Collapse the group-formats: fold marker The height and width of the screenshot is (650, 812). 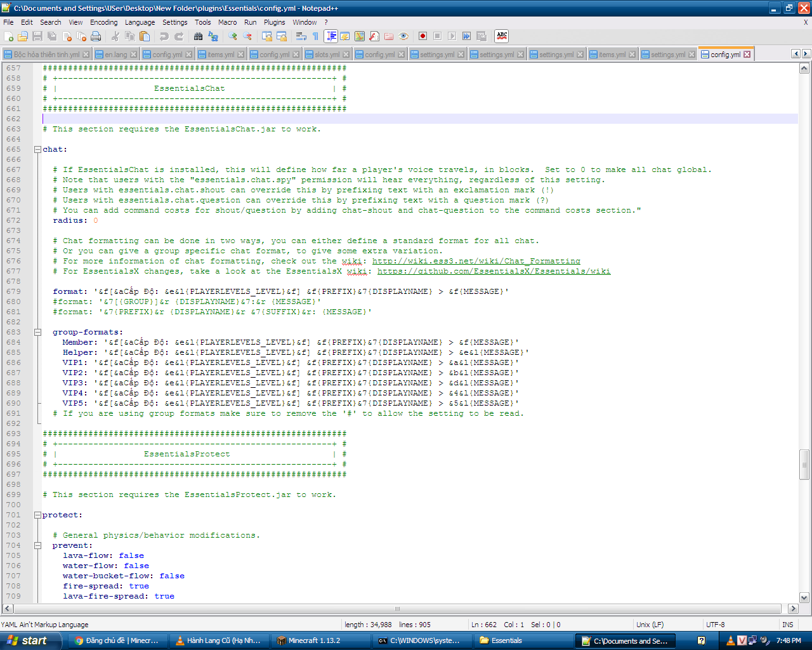coord(37,333)
